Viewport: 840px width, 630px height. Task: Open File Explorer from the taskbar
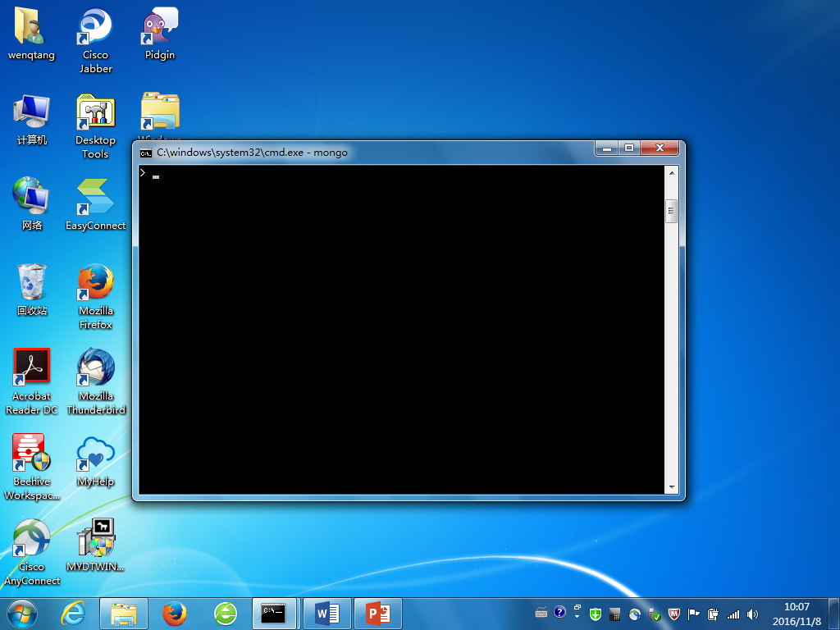(x=123, y=614)
